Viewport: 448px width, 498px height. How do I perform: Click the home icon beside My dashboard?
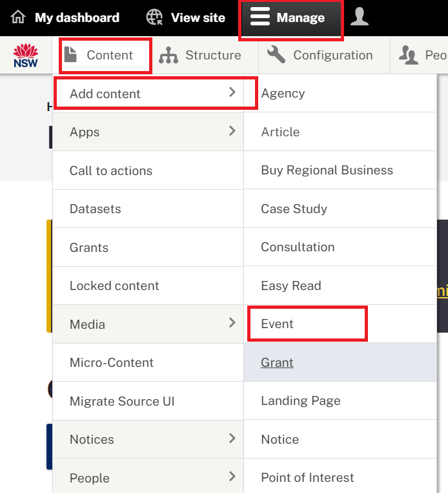pos(18,17)
